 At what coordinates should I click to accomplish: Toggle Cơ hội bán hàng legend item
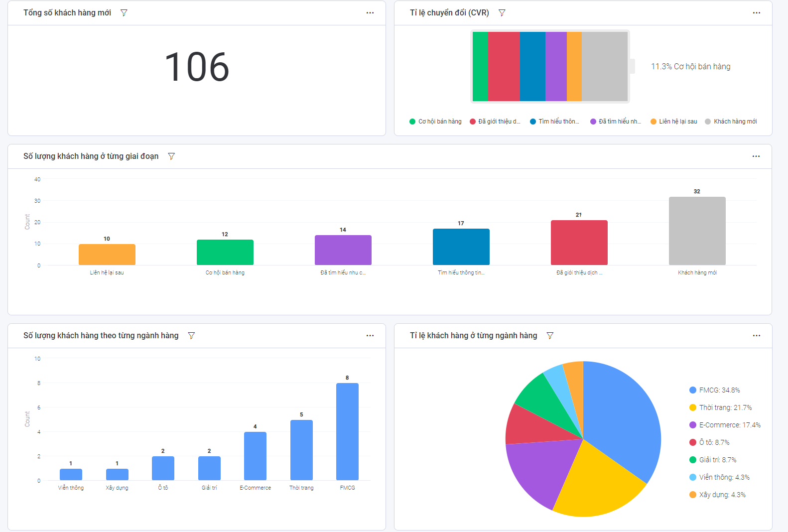point(435,122)
